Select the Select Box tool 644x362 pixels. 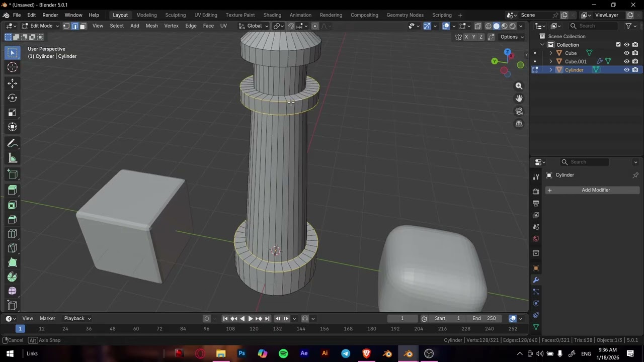(x=13, y=53)
